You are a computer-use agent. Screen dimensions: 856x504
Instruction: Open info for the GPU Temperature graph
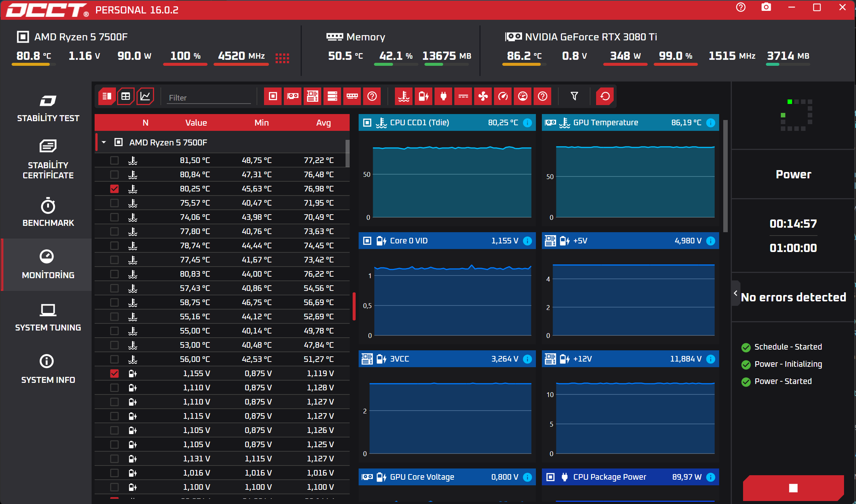click(711, 123)
